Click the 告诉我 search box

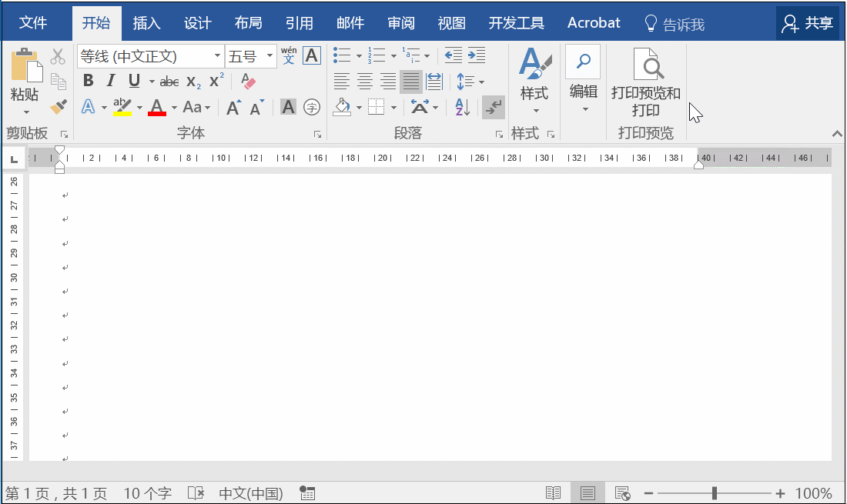[x=675, y=24]
